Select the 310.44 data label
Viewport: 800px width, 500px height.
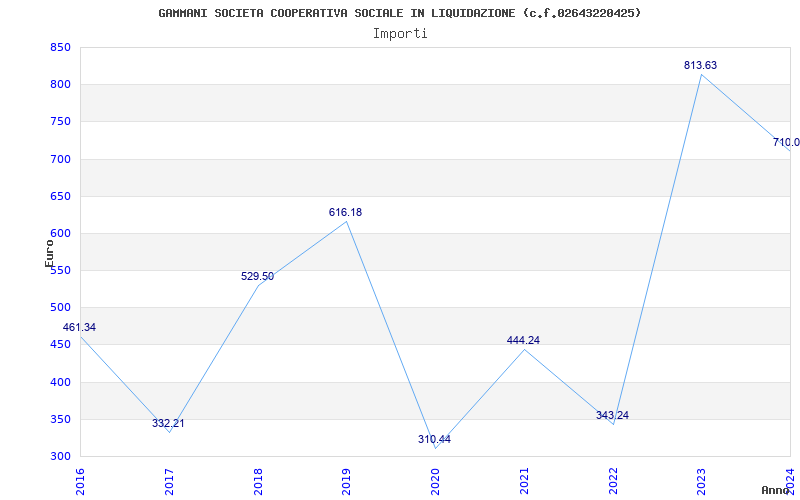(x=434, y=439)
